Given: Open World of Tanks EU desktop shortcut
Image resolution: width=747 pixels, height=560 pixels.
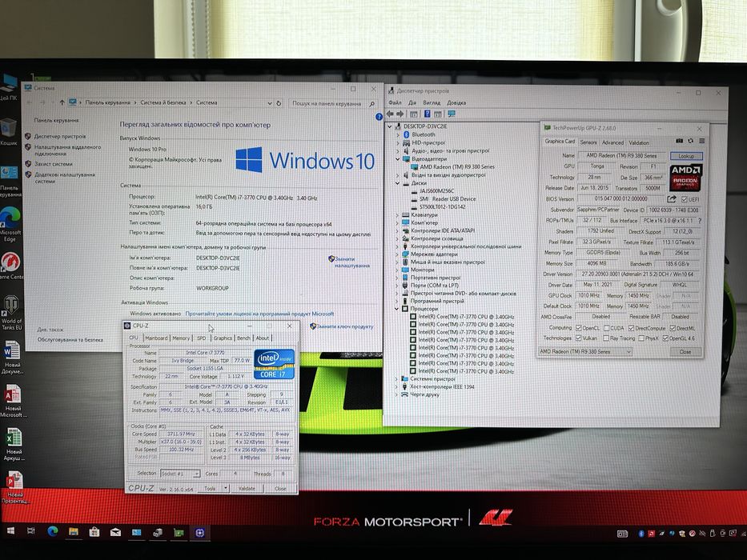Looking at the screenshot, I should point(11,312).
